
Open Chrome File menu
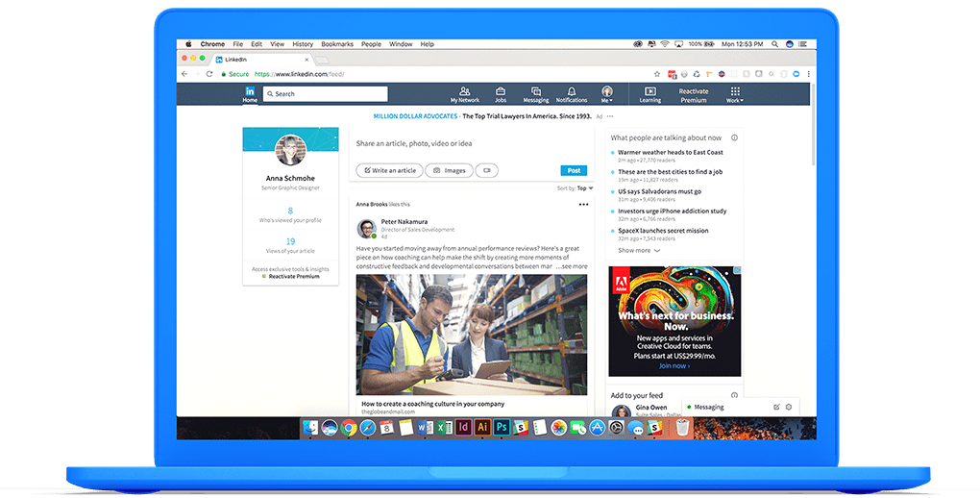[x=237, y=44]
